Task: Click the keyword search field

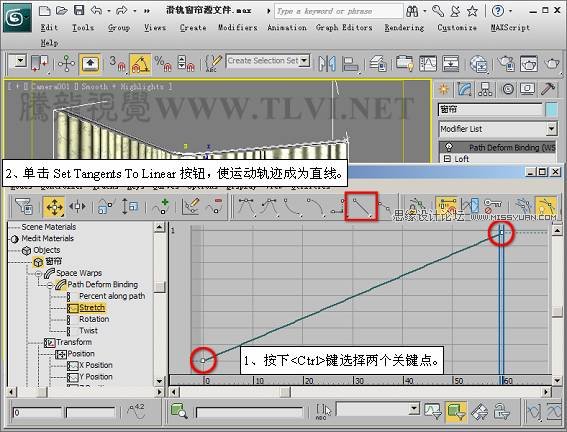Action: (x=338, y=11)
